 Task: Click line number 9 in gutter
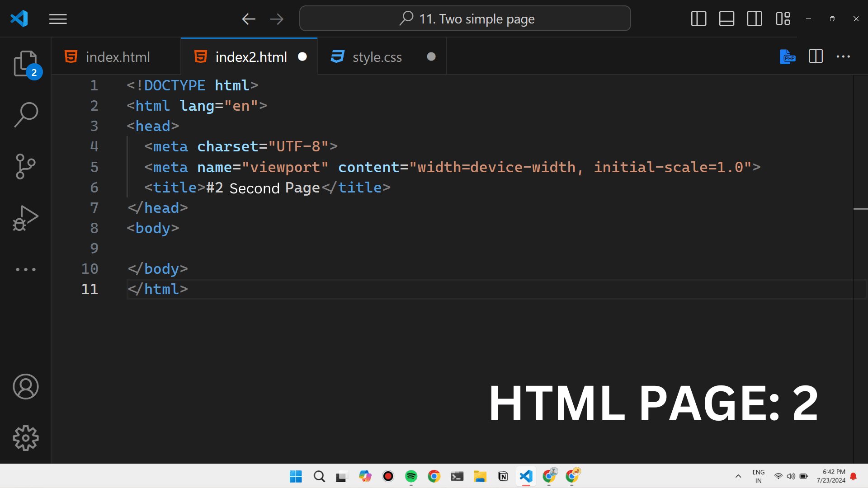[94, 249]
